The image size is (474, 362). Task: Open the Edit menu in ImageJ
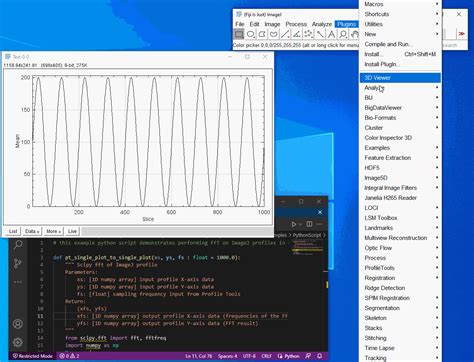(x=254, y=24)
